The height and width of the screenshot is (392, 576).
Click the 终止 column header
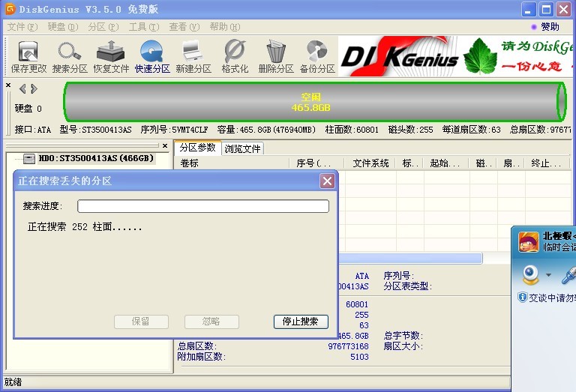click(547, 163)
